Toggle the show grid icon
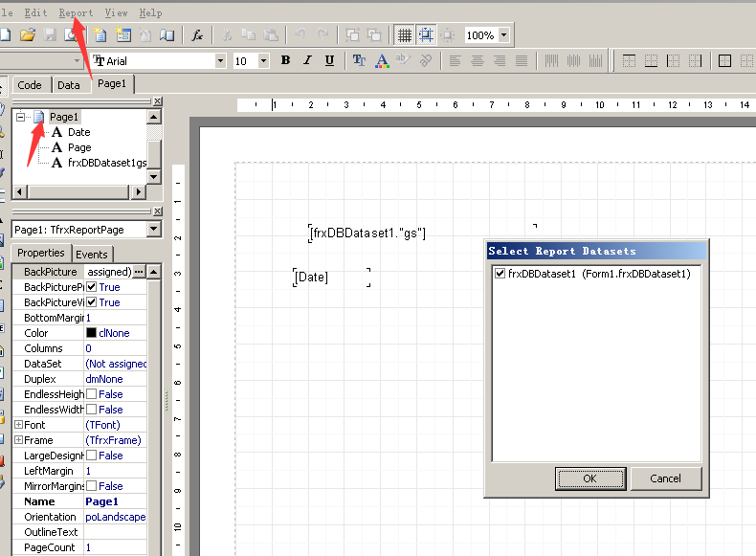The width and height of the screenshot is (756, 556). click(404, 35)
